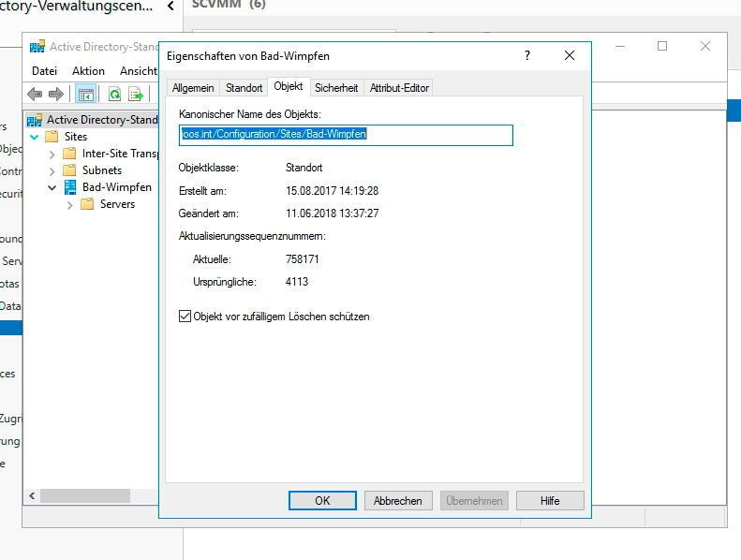The width and height of the screenshot is (741, 560).
Task: Switch to the Standort tab
Action: (244, 88)
